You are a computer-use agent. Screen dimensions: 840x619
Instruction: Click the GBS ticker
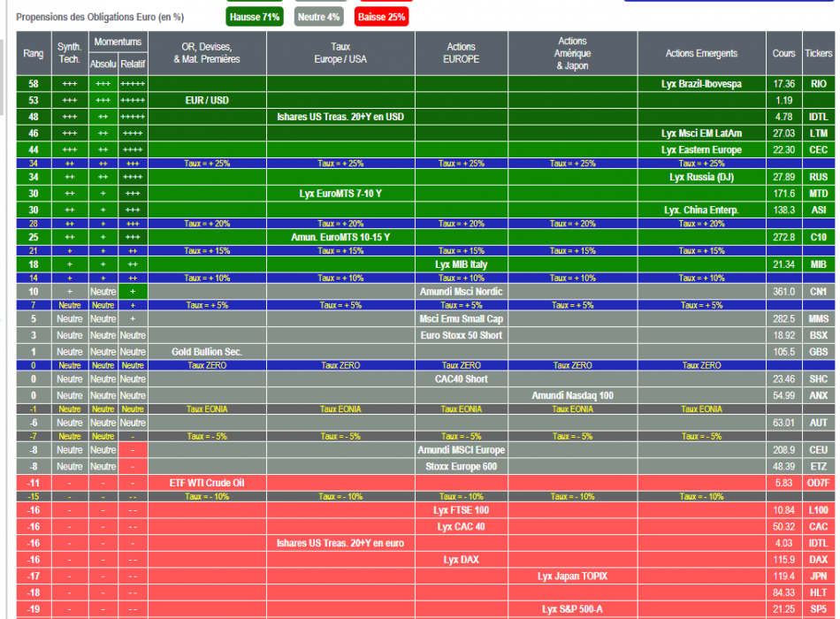(x=819, y=352)
